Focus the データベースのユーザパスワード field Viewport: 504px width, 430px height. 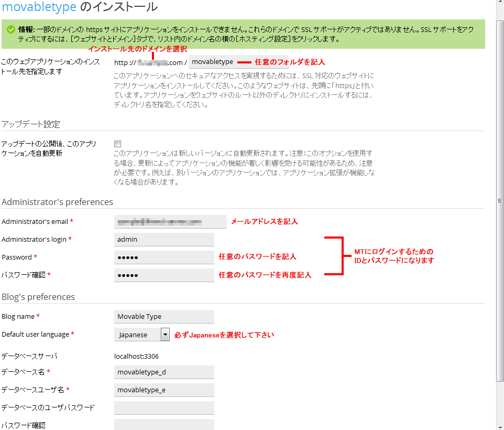click(164, 408)
